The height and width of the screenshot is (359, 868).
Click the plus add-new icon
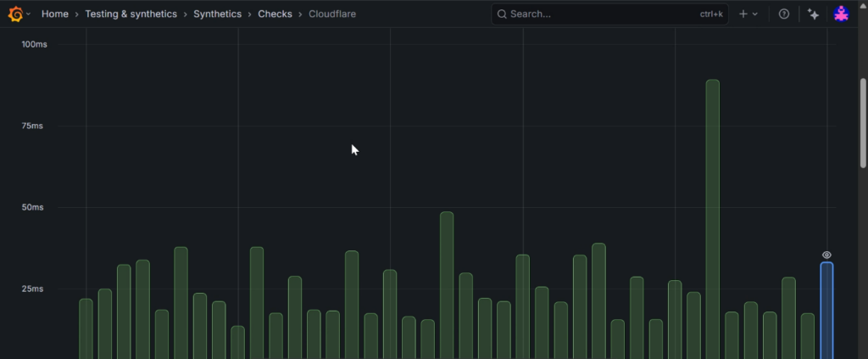(743, 14)
